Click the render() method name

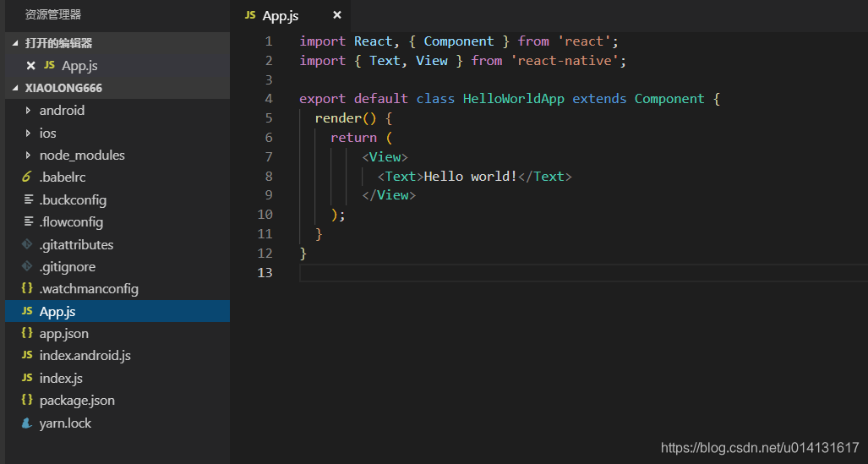[x=338, y=118]
